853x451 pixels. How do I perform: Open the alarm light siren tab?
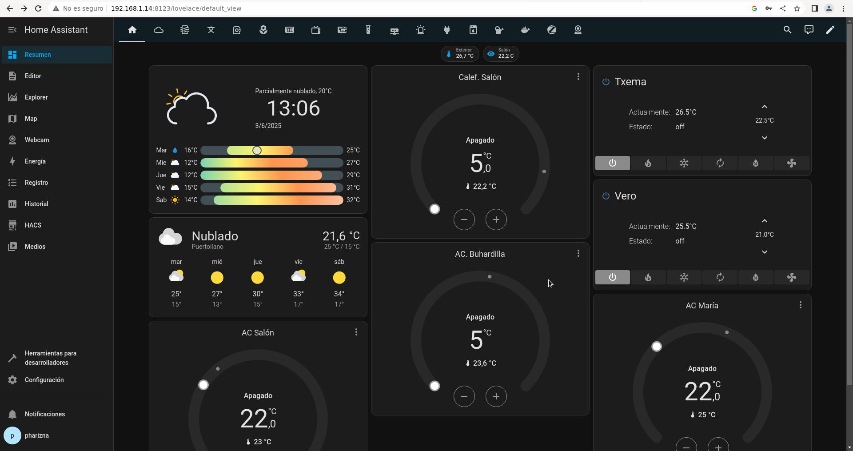pos(421,30)
